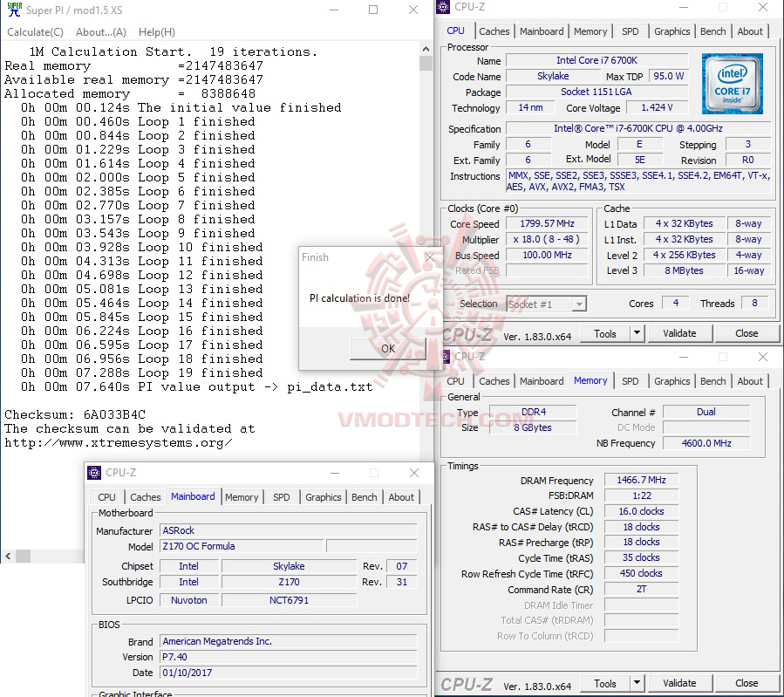Switch to SPD tab in Mainboard CPU-Z window
Screen dimensions: 784x697
coord(282,497)
